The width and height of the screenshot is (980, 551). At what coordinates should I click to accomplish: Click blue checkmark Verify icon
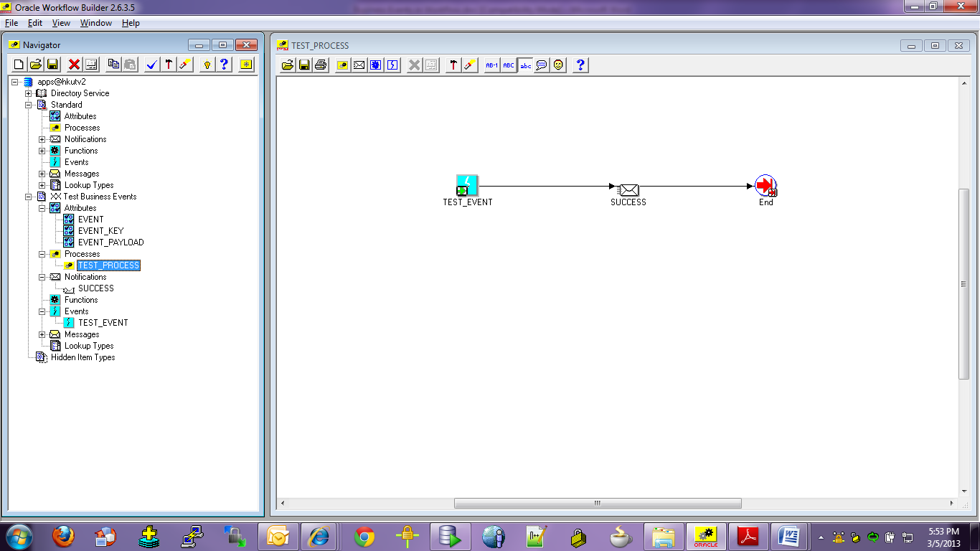(152, 65)
